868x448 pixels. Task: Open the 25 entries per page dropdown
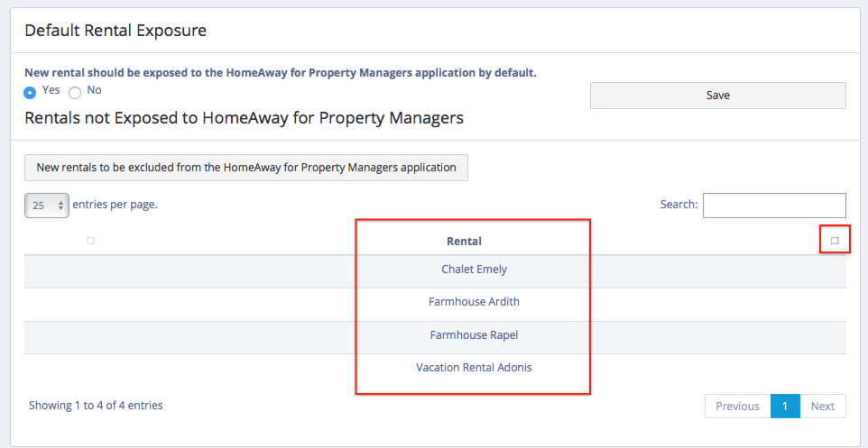click(47, 206)
